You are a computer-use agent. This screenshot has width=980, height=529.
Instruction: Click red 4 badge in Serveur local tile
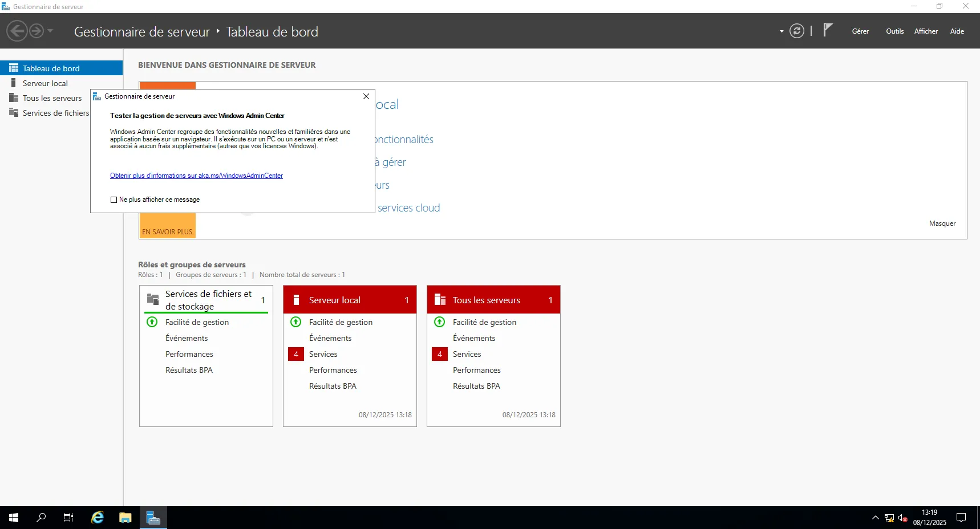tap(296, 354)
